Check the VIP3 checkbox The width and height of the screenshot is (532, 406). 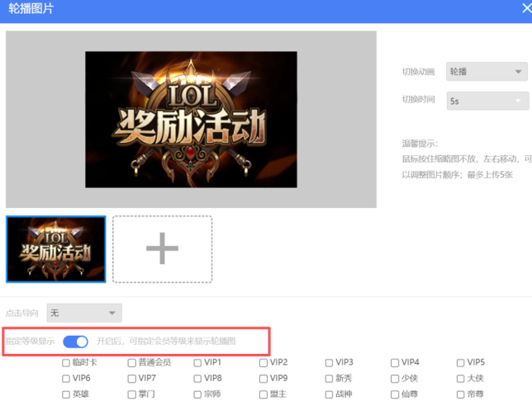(329, 363)
